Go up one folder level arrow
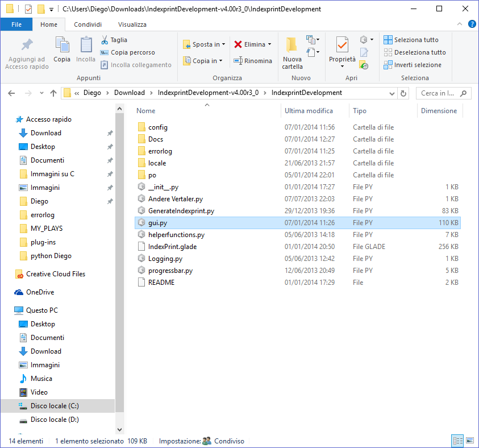The image size is (479, 448). click(53, 93)
